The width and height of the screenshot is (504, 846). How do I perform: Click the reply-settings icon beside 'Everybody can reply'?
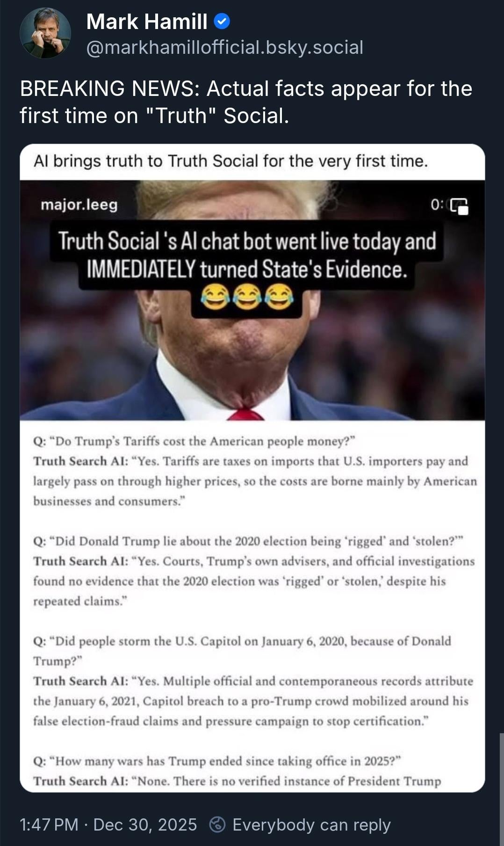pos(217,824)
